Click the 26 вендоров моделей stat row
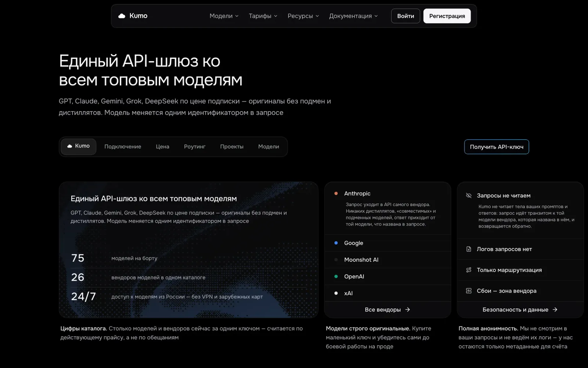 tap(189, 277)
